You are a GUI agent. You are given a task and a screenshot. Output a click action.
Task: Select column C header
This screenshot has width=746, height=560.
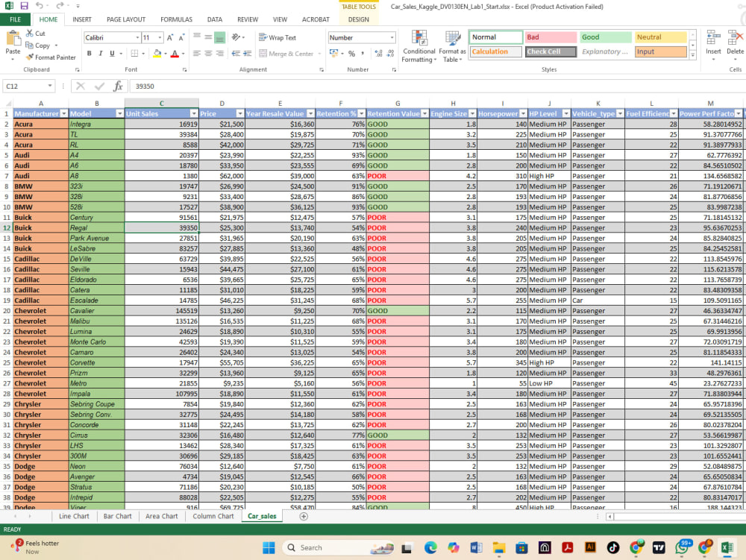coord(162,103)
